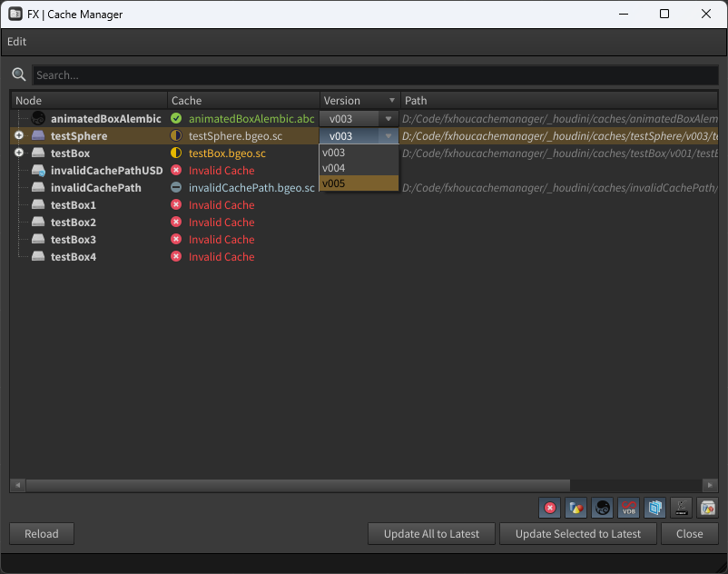Toggle the invalid cache red X filter

[549, 508]
